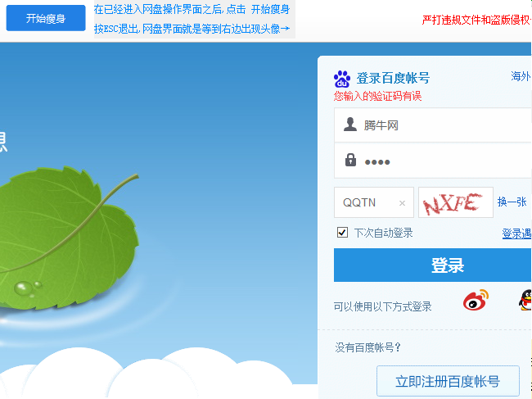Image resolution: width=532 pixels, height=399 pixels.
Task: Click the 下次自动登录 label text
Action: click(x=383, y=233)
